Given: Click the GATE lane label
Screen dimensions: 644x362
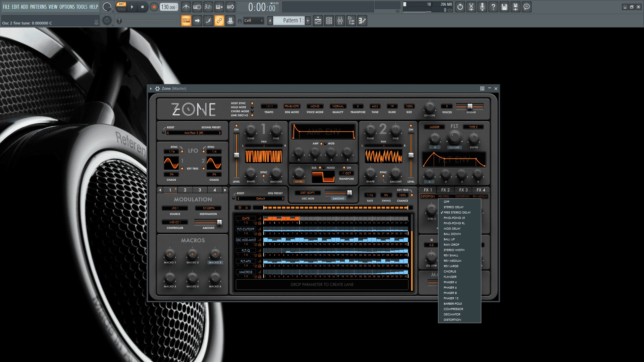Looking at the screenshot, I should point(246,218).
